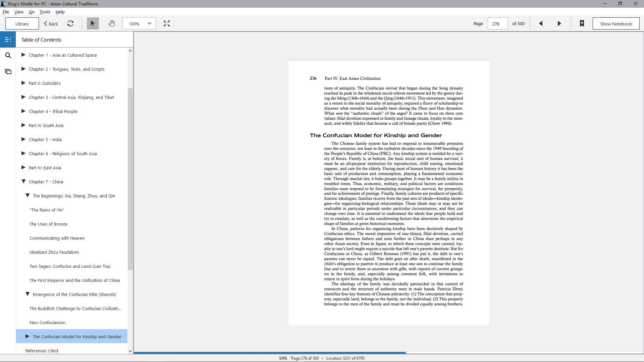The height and width of the screenshot is (362, 644).
Task: Collapse Chapter 7 - China
Action: point(23,181)
